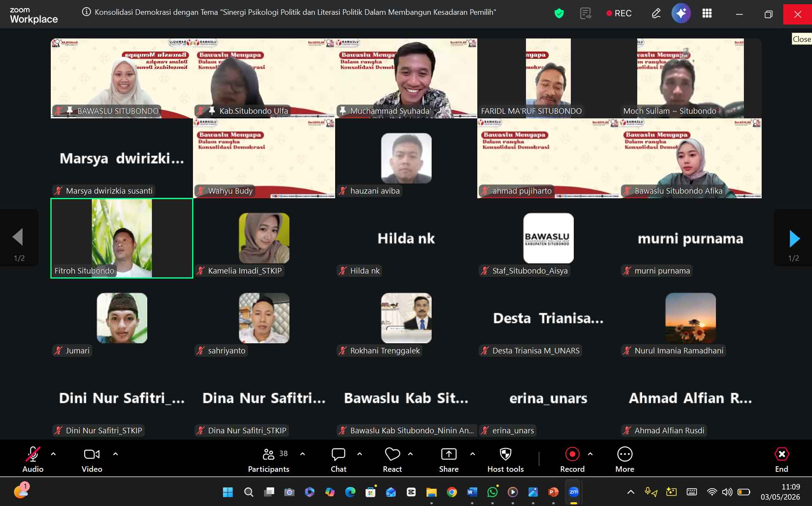Screen dimensions: 812x506
Task: Click the green encryption shield icon
Action: (559, 14)
